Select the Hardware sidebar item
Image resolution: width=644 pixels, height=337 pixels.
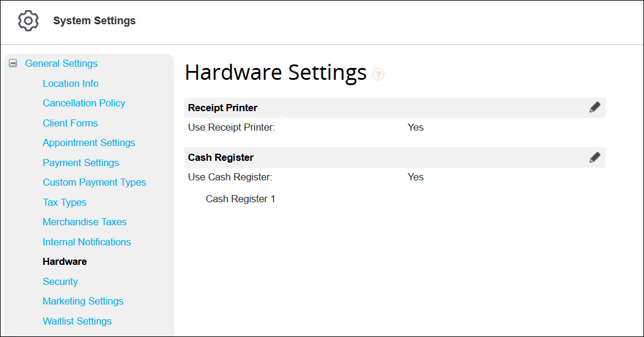coord(65,261)
